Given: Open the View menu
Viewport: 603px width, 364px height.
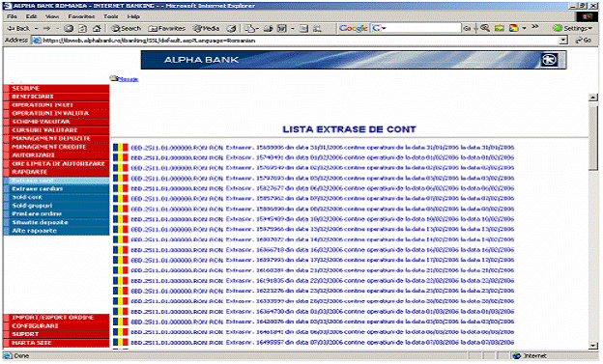Looking at the screenshot, I should pos(52,16).
